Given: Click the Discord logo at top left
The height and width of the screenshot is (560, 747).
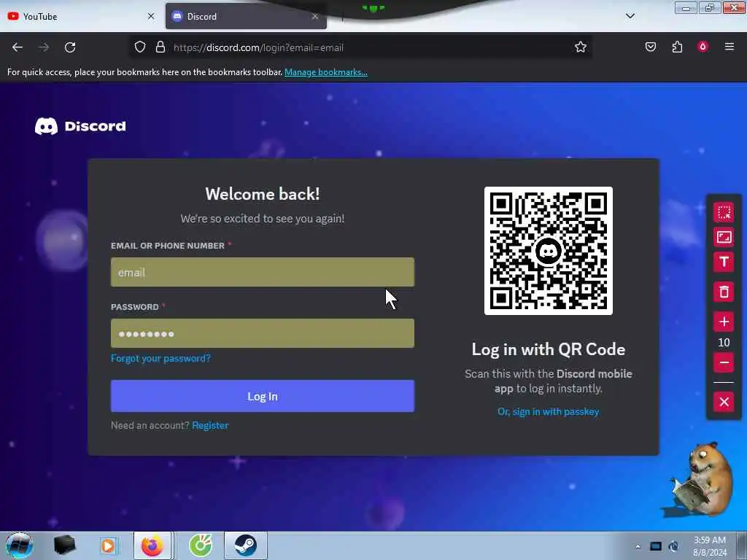Looking at the screenshot, I should point(80,126).
